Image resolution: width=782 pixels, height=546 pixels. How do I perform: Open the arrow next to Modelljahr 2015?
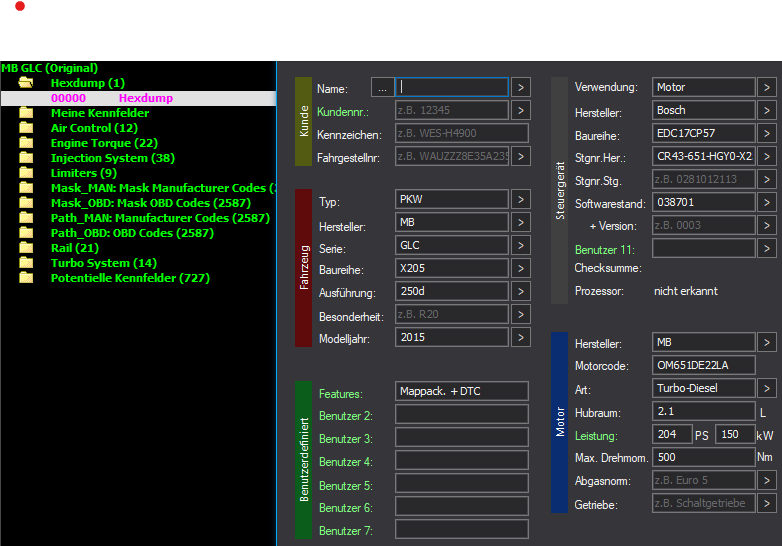coord(521,337)
